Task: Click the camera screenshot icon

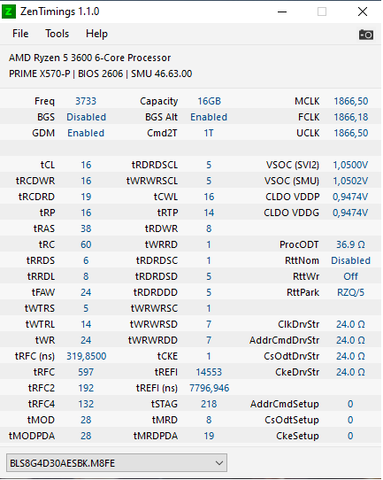Action: tap(366, 34)
